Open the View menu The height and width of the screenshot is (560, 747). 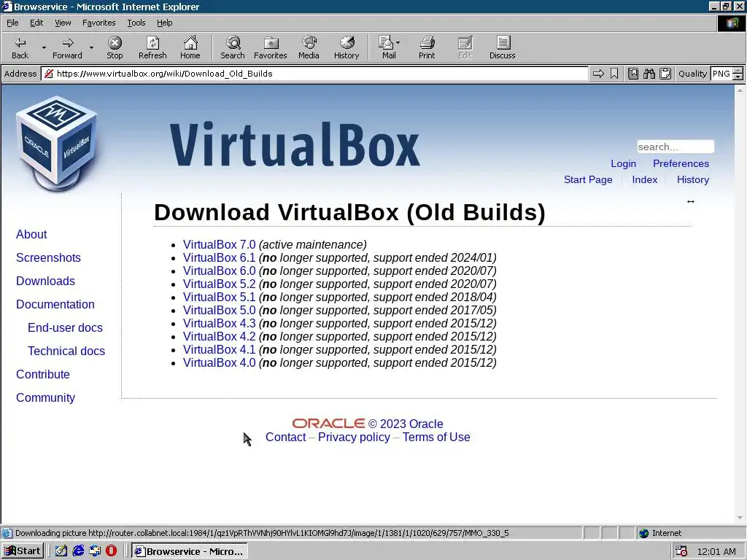(63, 23)
